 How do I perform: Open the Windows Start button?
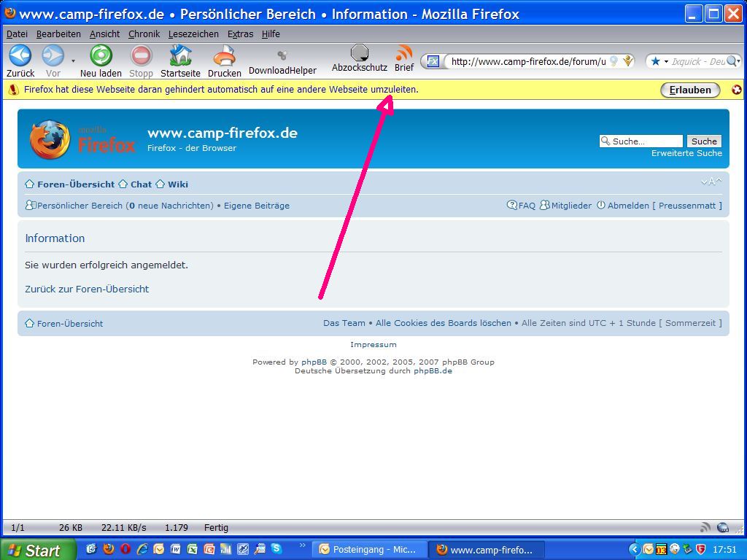(x=37, y=550)
